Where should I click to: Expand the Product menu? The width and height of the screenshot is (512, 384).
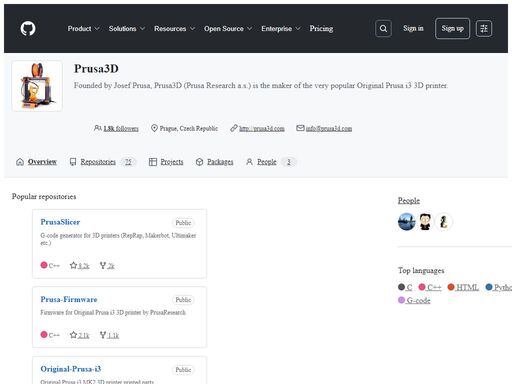83,29
